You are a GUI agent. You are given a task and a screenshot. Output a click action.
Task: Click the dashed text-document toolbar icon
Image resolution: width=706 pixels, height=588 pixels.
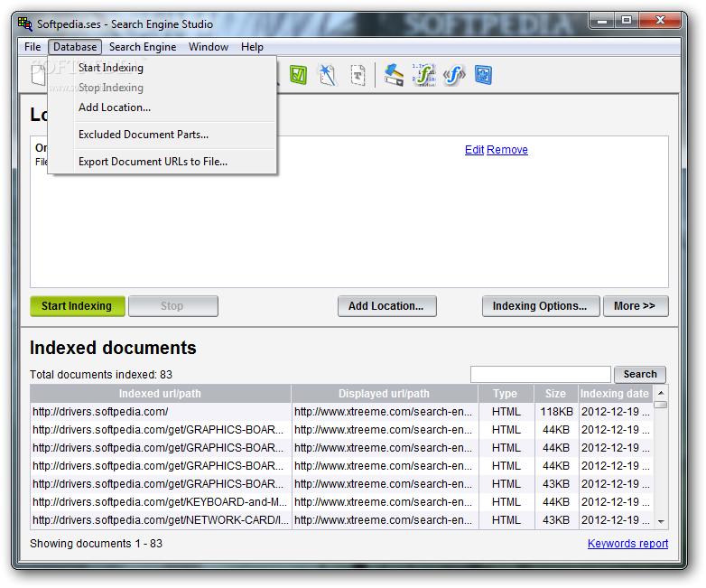tap(358, 75)
